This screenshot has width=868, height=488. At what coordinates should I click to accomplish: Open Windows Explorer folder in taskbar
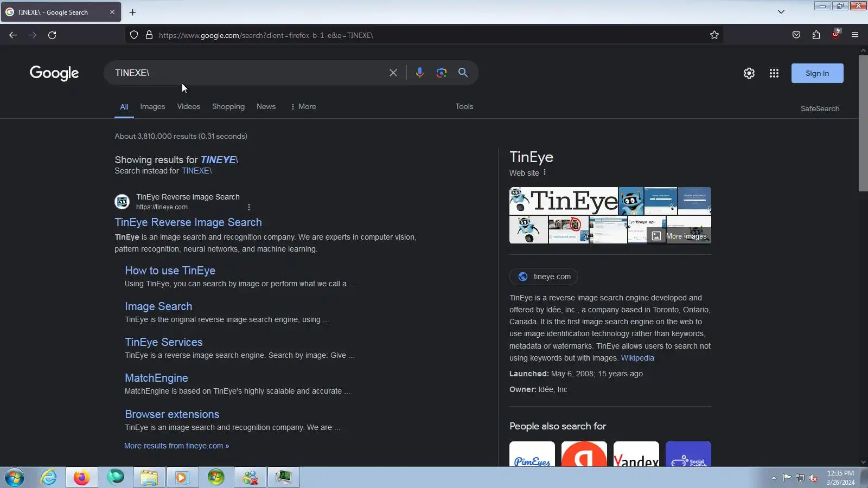[149, 478]
